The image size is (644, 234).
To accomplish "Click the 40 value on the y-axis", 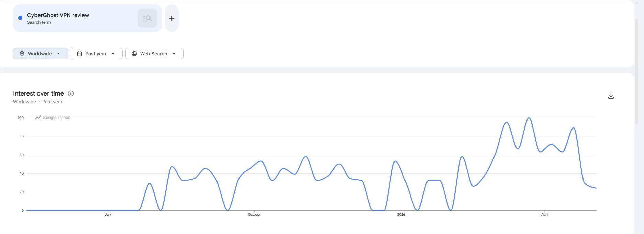I will [22, 173].
